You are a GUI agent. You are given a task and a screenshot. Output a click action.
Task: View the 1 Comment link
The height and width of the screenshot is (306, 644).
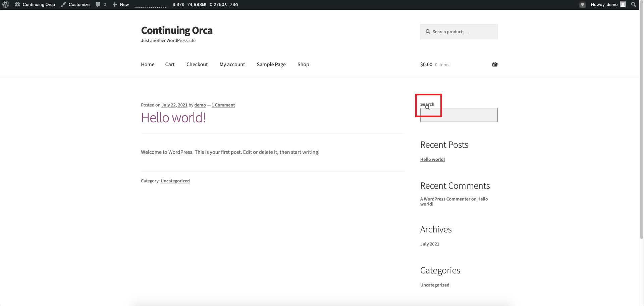223,105
